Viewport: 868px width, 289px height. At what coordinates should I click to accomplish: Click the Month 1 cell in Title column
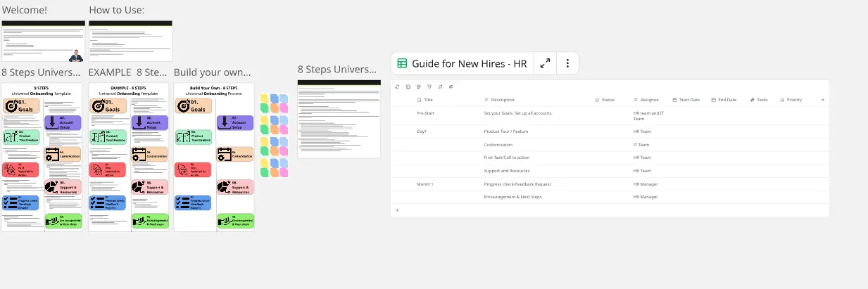click(425, 184)
